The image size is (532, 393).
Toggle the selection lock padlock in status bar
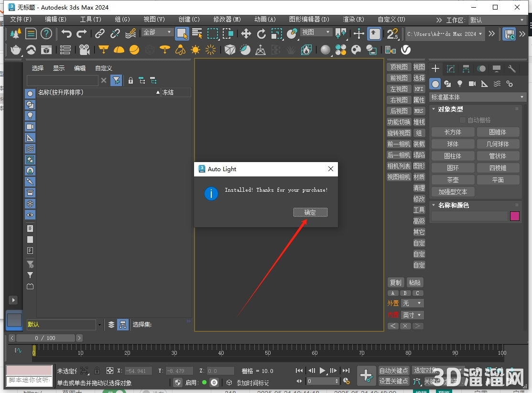(97, 371)
